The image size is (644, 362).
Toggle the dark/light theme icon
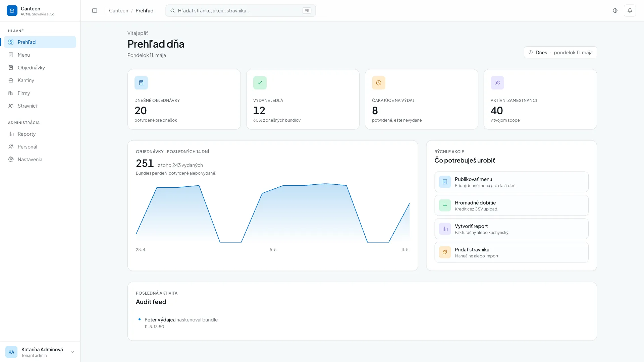(x=615, y=11)
